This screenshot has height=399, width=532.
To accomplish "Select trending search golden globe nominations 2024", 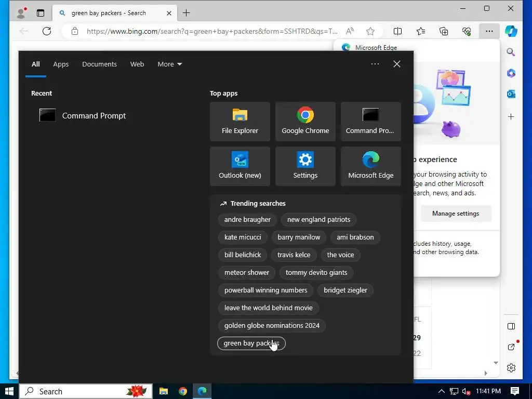I will coord(272,325).
